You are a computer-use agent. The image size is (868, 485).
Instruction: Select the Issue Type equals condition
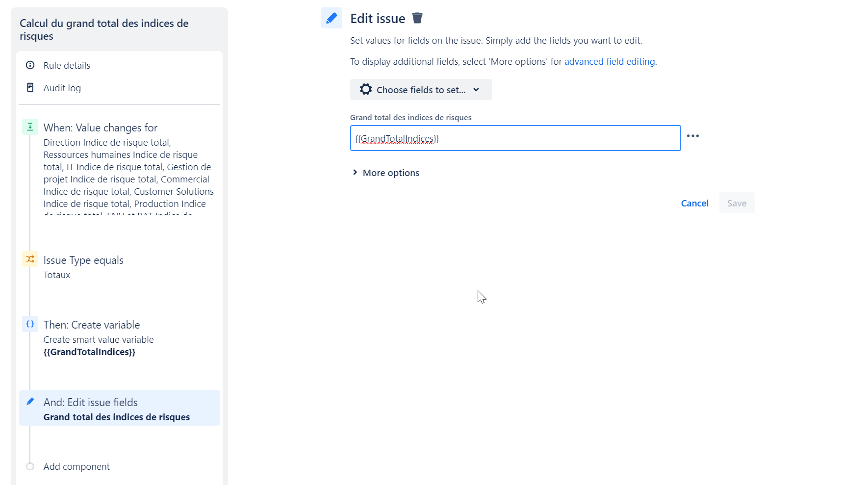pyautogui.click(x=120, y=267)
